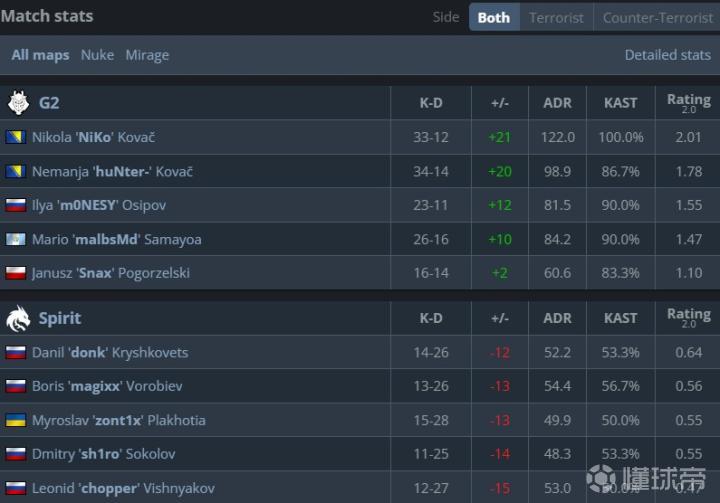Switch side filter to Terrorist
This screenshot has width=720, height=503.
coord(556,17)
